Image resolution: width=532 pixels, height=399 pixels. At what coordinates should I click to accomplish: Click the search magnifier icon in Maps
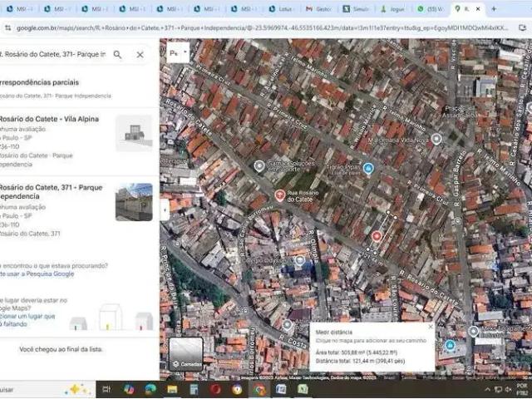[117, 54]
